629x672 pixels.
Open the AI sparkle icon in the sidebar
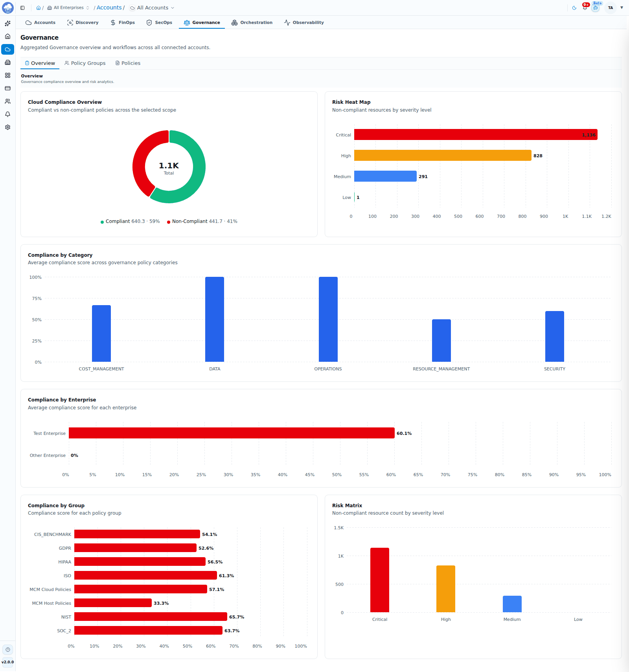(7, 24)
